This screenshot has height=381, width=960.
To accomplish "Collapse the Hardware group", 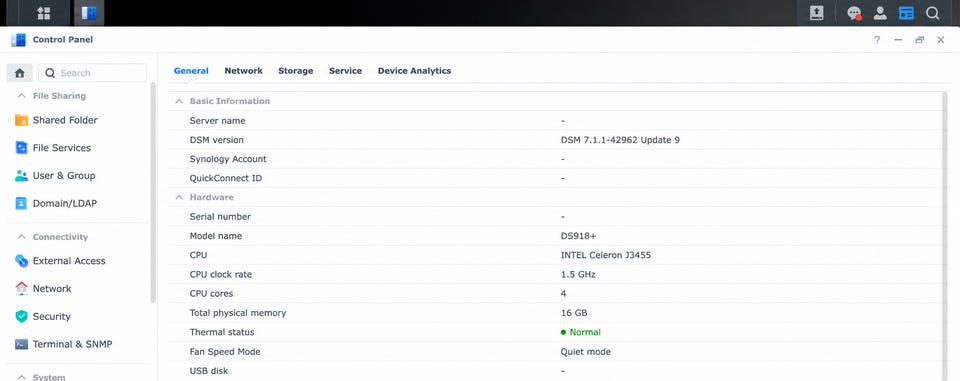I will [x=179, y=197].
